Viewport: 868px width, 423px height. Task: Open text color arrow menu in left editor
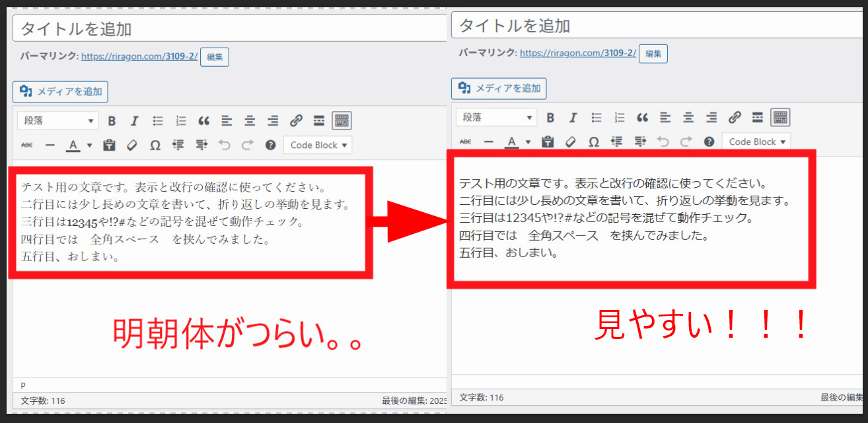(x=89, y=145)
